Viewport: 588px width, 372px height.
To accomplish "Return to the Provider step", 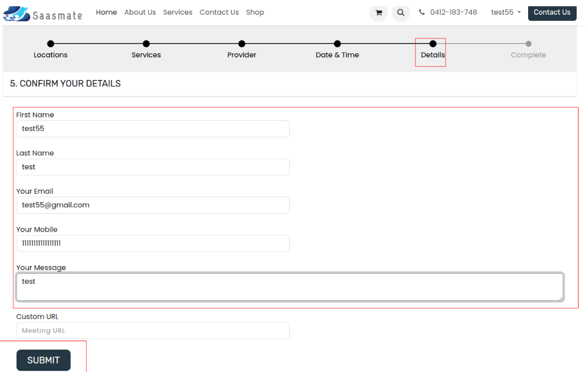I will click(x=242, y=44).
